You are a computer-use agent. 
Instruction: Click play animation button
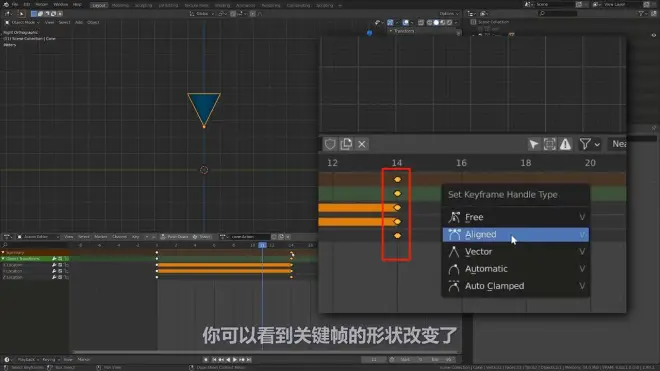pos(235,360)
